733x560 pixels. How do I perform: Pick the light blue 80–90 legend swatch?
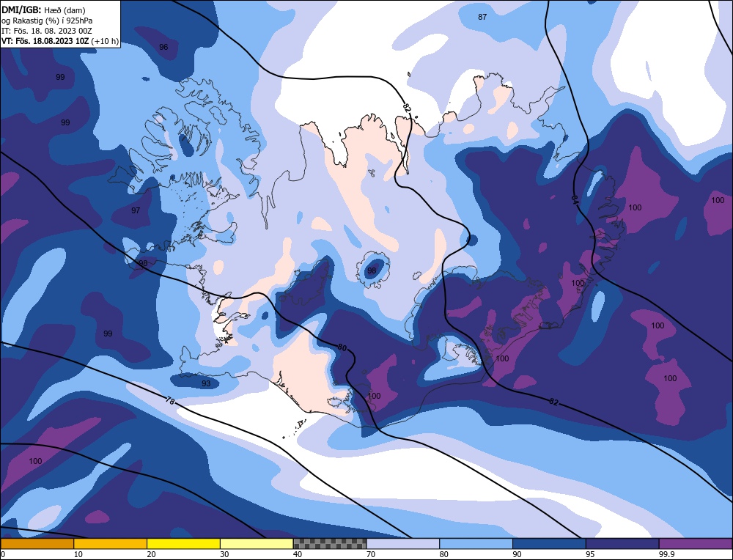(x=476, y=544)
